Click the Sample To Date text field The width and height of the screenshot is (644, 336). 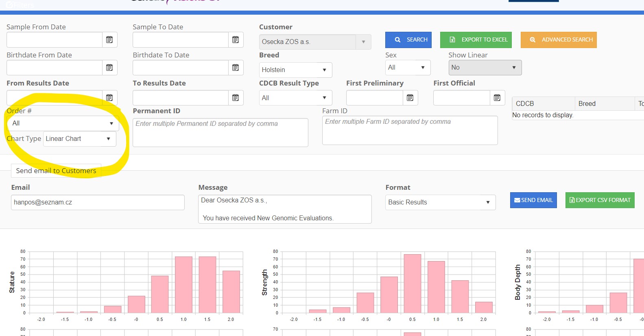(181, 40)
